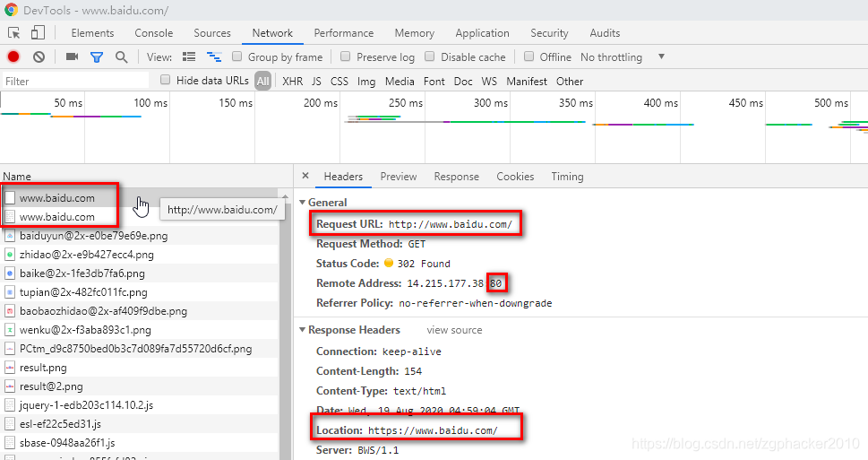Switch to the Response detail tab
868x460 pixels.
tap(457, 177)
